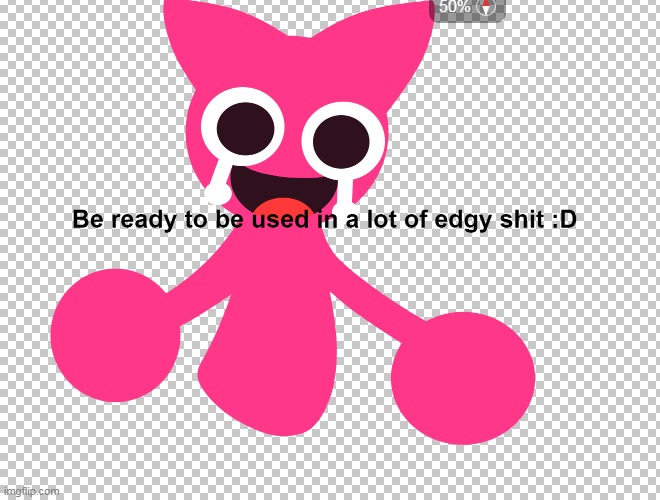Image resolution: width=660 pixels, height=500 pixels.
Task: Click the 50% zoom level indicator
Action: (x=455, y=7)
